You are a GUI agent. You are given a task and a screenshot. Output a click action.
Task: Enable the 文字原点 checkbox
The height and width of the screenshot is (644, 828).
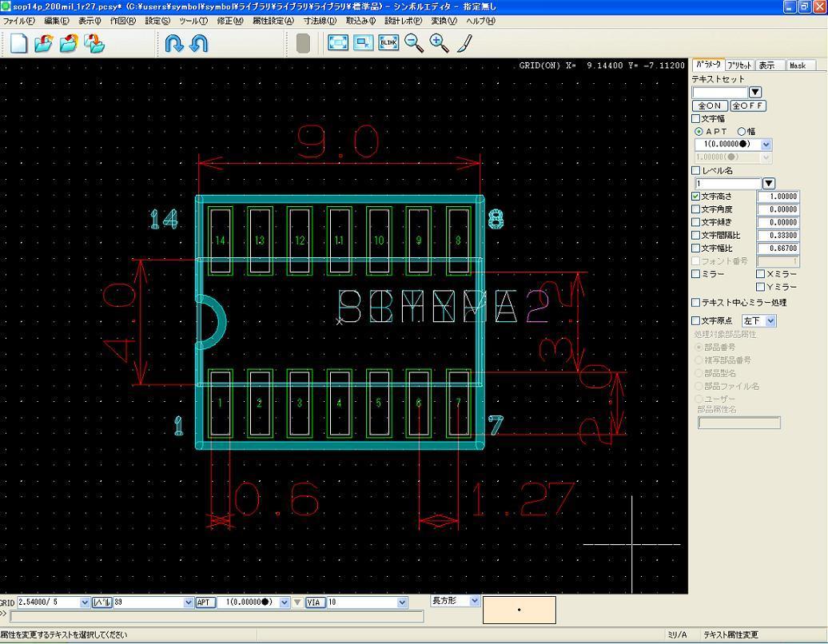[696, 321]
